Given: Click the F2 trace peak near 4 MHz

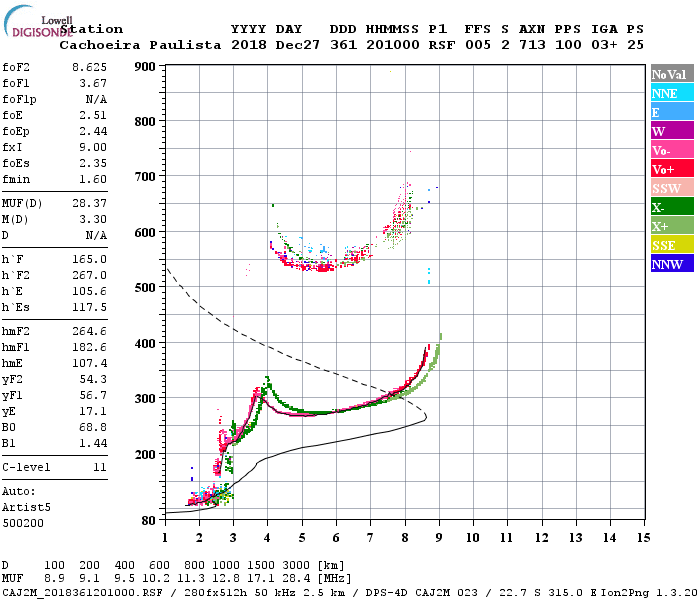Looking at the screenshot, I should (267, 380).
